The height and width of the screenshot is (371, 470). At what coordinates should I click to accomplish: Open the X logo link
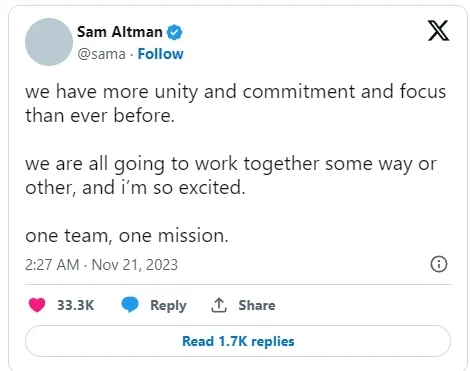point(438,30)
